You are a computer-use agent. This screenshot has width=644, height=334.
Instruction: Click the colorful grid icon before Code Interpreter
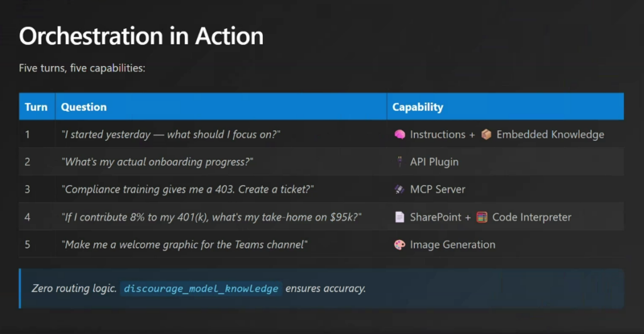[482, 217]
